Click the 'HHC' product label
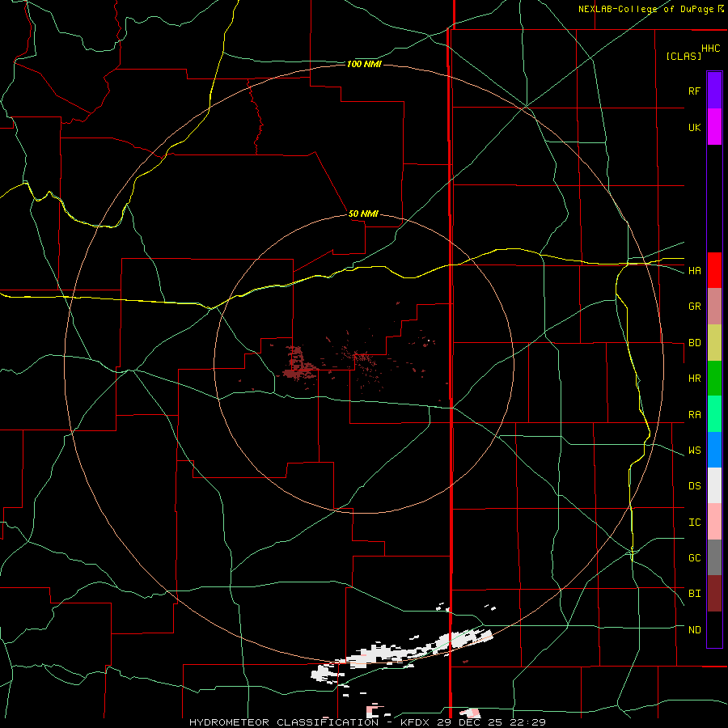 711,49
